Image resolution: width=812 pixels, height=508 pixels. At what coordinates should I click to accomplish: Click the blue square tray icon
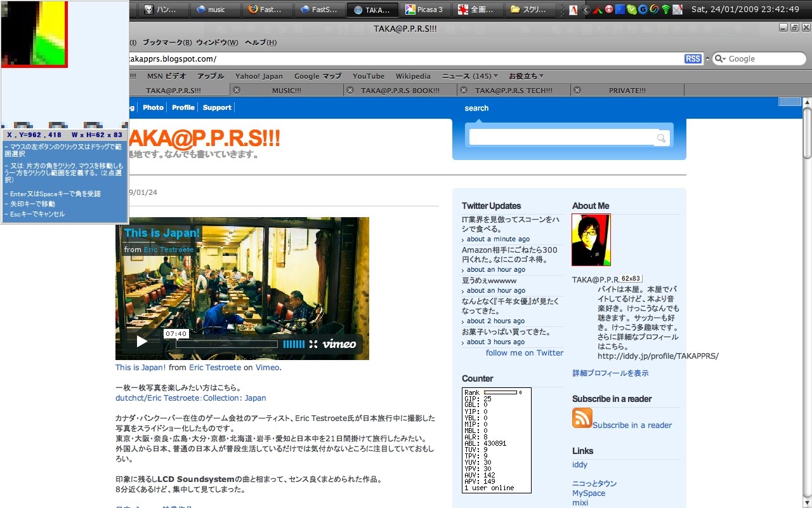[620, 10]
